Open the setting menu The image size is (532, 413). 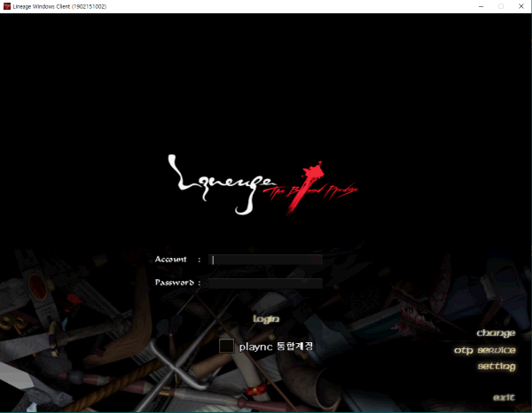[497, 367]
